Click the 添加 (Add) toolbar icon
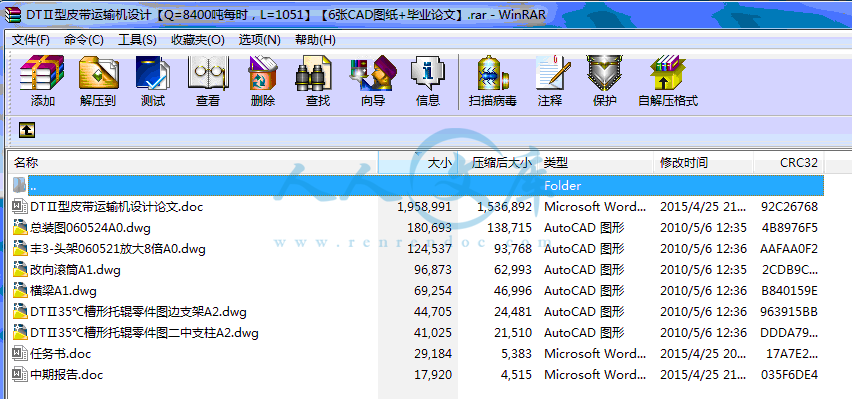 point(42,73)
